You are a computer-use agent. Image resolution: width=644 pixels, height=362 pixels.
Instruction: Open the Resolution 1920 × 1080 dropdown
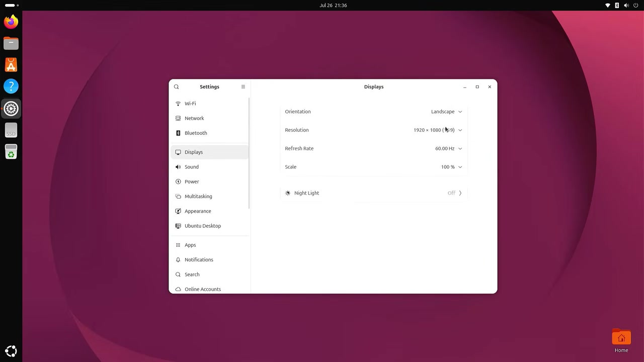(x=438, y=130)
